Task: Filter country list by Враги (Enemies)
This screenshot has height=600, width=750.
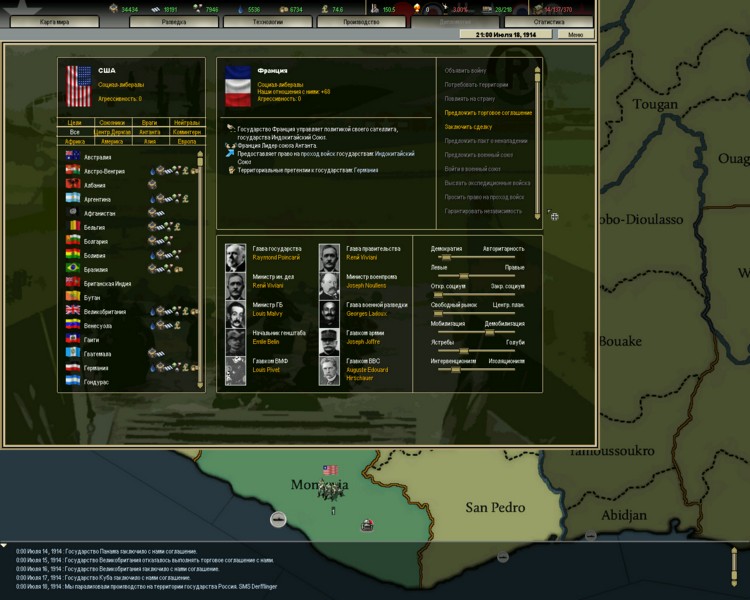Action: coord(149,122)
